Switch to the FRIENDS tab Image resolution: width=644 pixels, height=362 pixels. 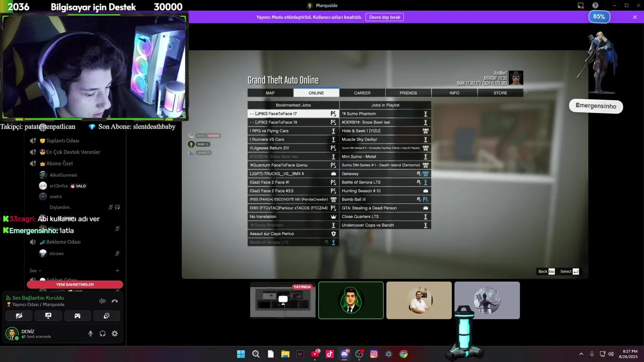click(408, 93)
